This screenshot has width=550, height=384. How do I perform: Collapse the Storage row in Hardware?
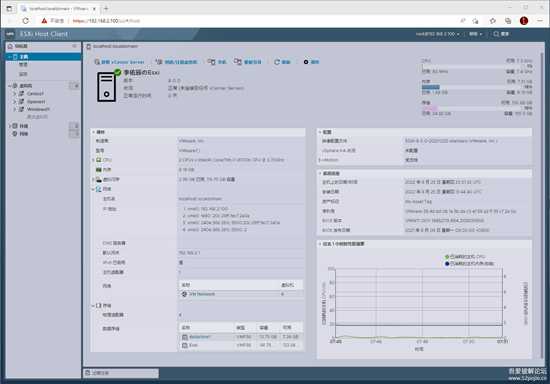click(94, 305)
